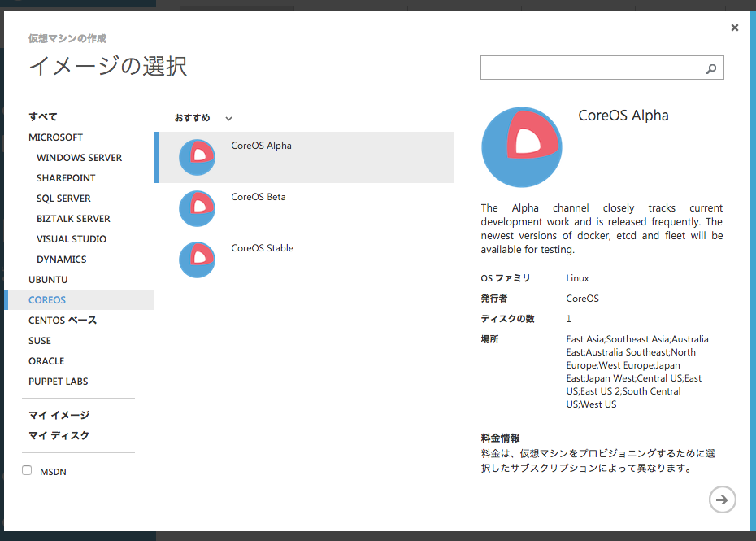Viewport: 756px width, 541px height.
Task: Choose the CoreOS Alpha image row
Action: (x=304, y=157)
